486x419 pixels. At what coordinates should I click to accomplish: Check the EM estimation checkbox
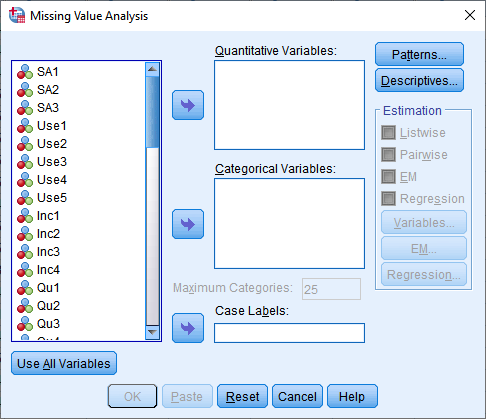point(388,177)
